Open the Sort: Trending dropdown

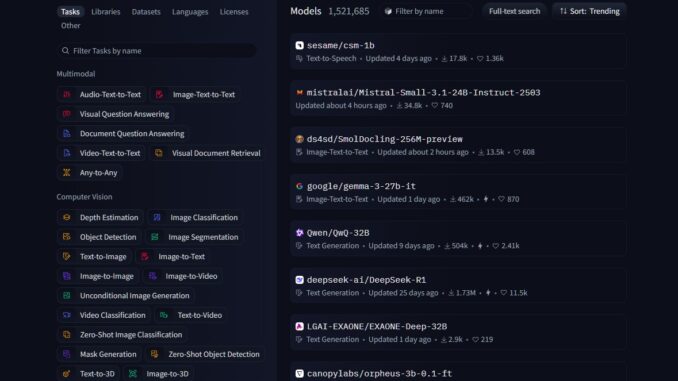[x=589, y=11]
